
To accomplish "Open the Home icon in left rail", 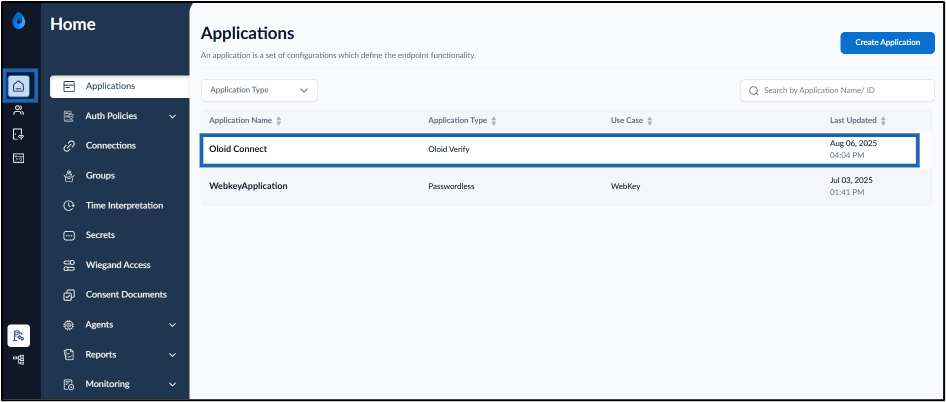I will pyautogui.click(x=19, y=86).
